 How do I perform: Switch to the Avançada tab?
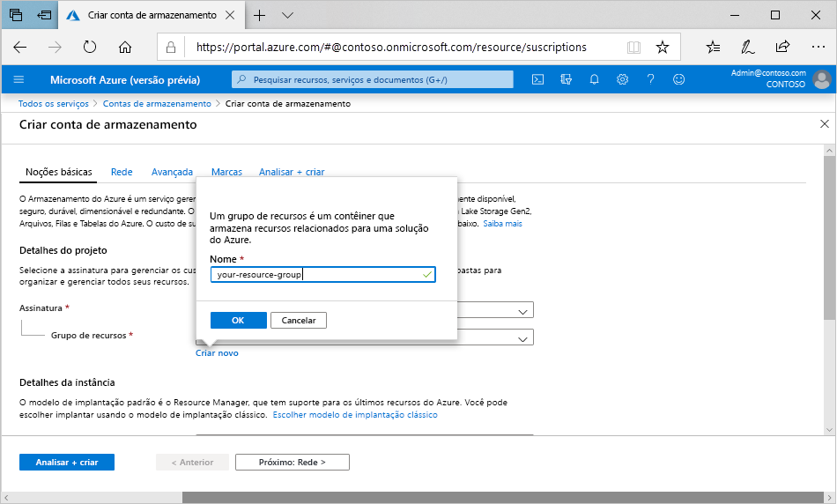pos(172,172)
